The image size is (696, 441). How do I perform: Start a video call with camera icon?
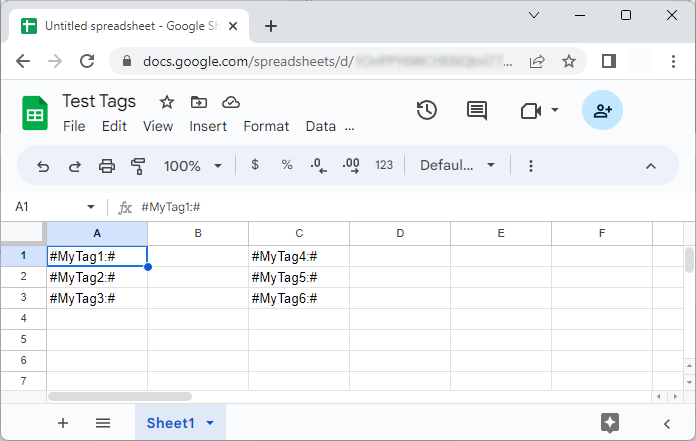[x=531, y=110]
